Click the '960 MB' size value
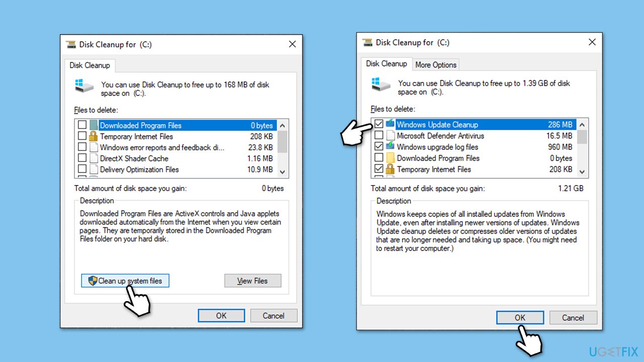The image size is (644, 362). pyautogui.click(x=560, y=147)
